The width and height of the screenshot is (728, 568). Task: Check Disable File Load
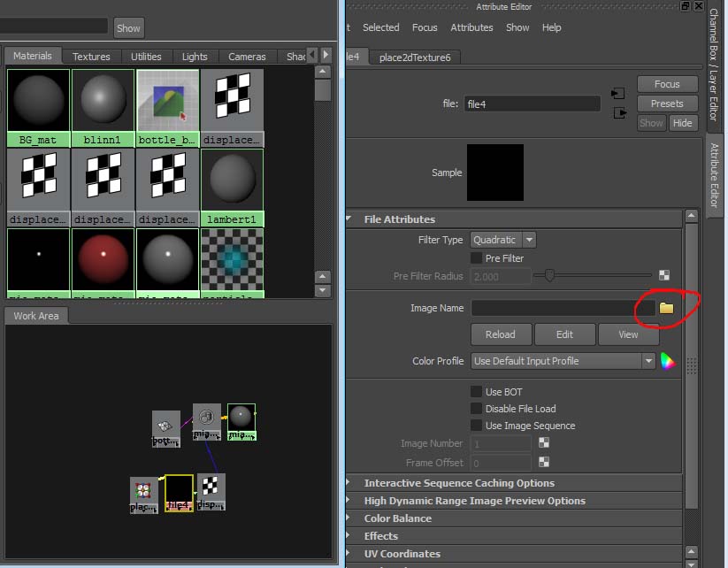click(x=477, y=409)
